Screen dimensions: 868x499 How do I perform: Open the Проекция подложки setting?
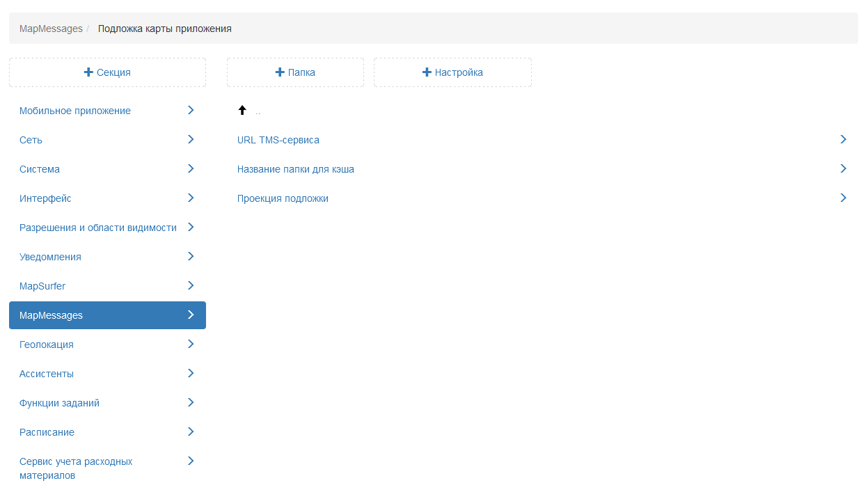(542, 198)
